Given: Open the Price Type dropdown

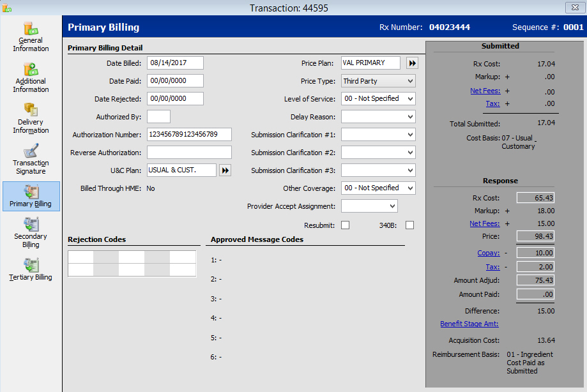Looking at the screenshot, I should 409,80.
